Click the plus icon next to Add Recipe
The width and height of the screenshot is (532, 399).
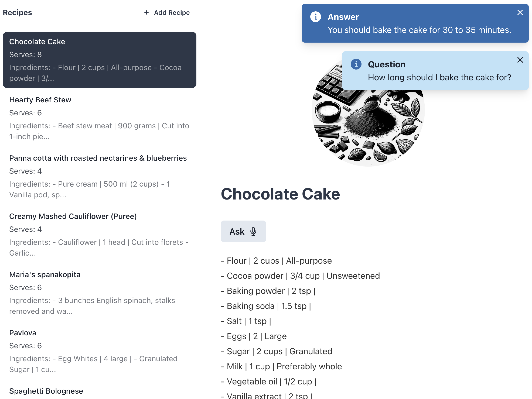point(146,13)
